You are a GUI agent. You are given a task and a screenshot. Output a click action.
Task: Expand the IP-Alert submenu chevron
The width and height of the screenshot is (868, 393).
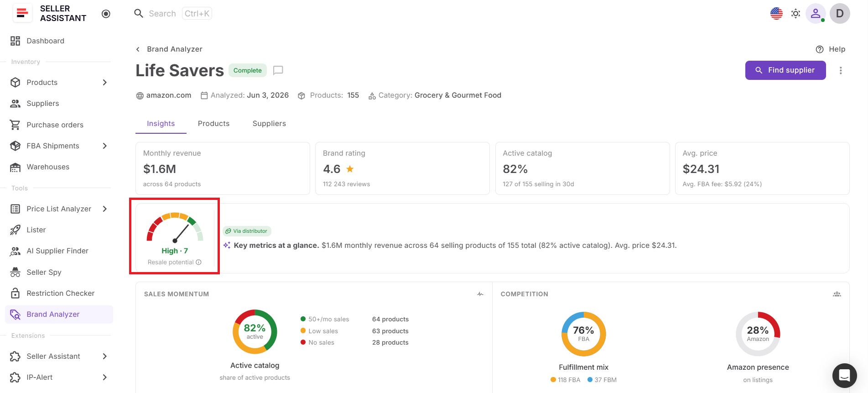point(105,377)
